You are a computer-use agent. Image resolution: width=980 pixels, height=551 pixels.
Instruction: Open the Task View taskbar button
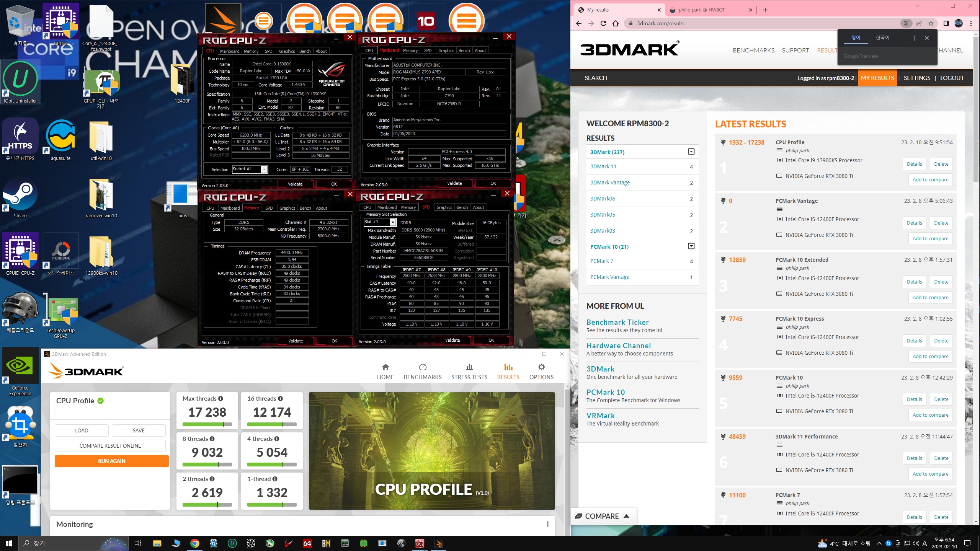tap(138, 543)
